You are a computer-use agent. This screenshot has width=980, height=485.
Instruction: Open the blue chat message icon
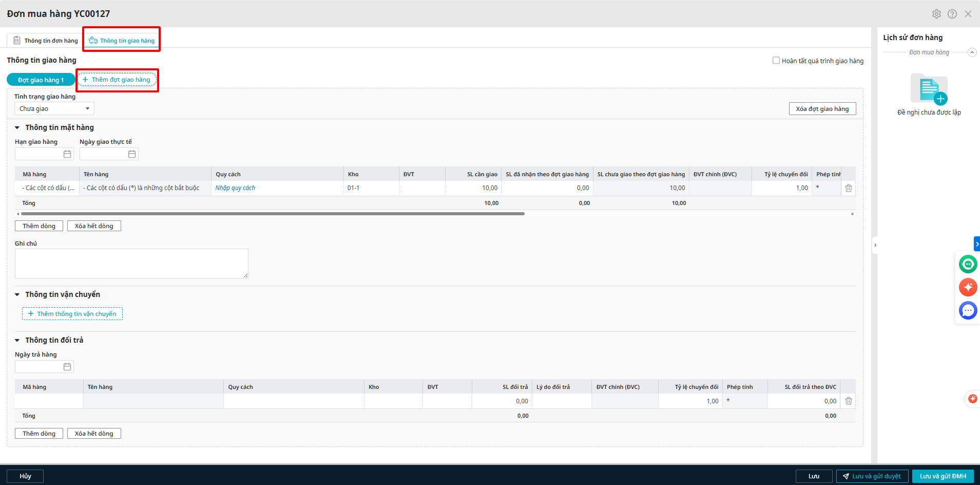[968, 310]
